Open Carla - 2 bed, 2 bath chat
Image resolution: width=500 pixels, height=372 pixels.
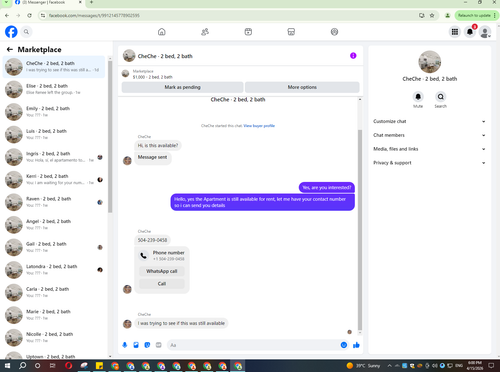54,292
